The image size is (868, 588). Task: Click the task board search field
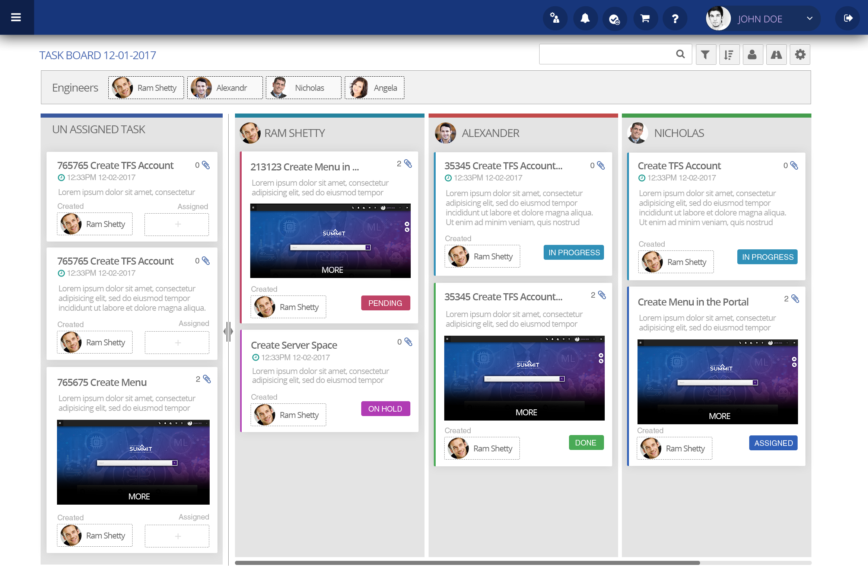pyautogui.click(x=606, y=54)
